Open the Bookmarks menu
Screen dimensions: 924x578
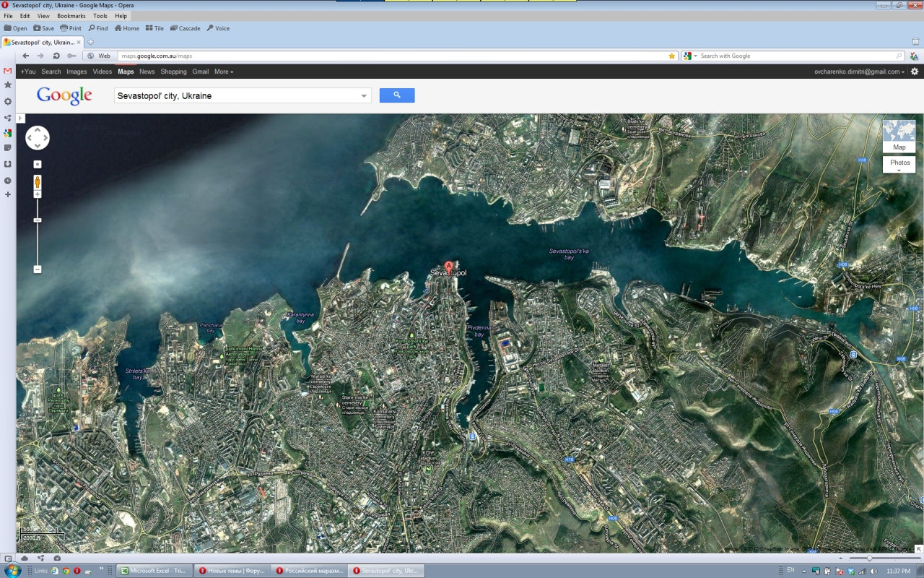pyautogui.click(x=71, y=16)
